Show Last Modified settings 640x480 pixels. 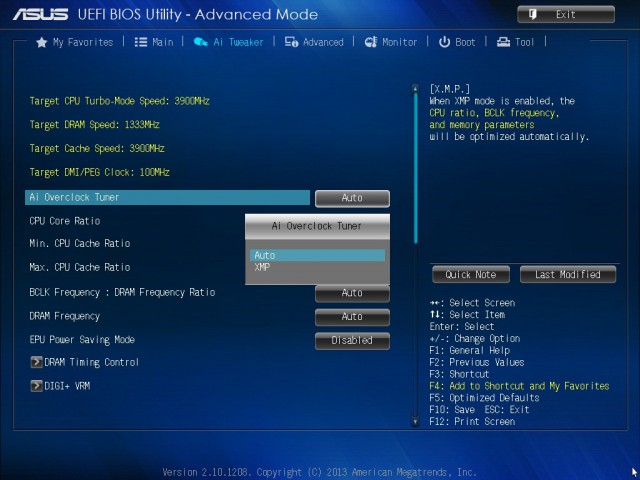click(568, 274)
